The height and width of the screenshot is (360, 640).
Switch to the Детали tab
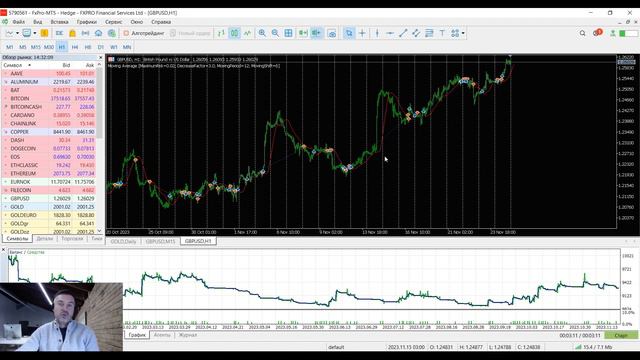pos(45,239)
